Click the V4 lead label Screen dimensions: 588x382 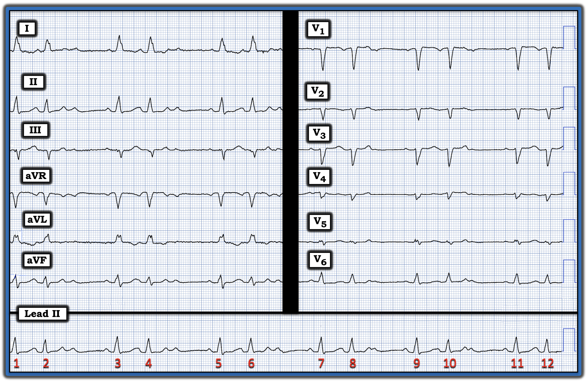[x=319, y=177]
